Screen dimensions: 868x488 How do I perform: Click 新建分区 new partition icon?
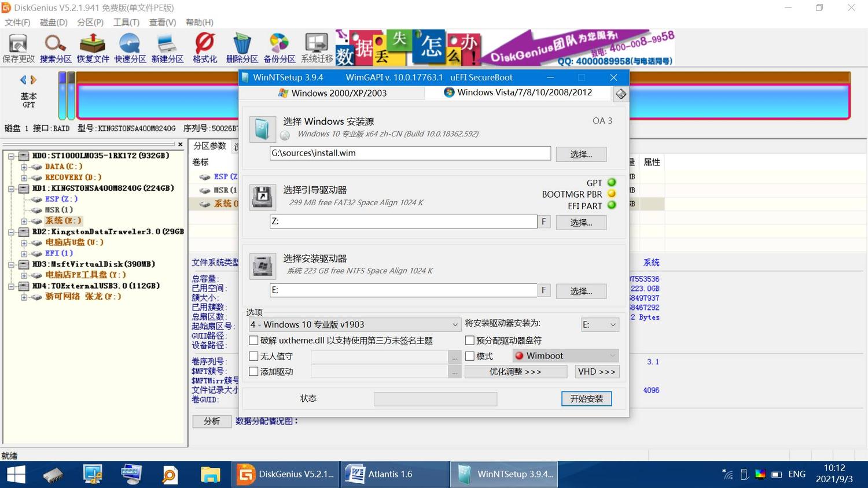[167, 48]
